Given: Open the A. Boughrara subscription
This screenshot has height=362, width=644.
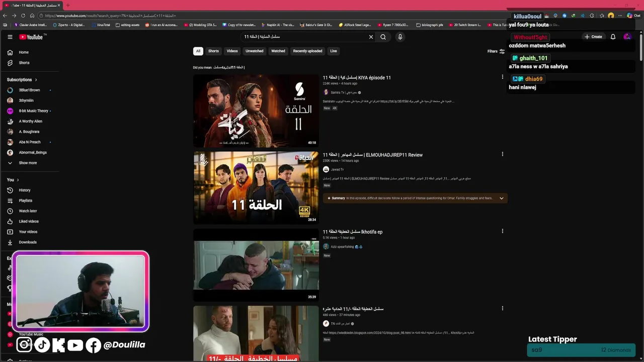Looking at the screenshot, I should pyautogui.click(x=29, y=132).
